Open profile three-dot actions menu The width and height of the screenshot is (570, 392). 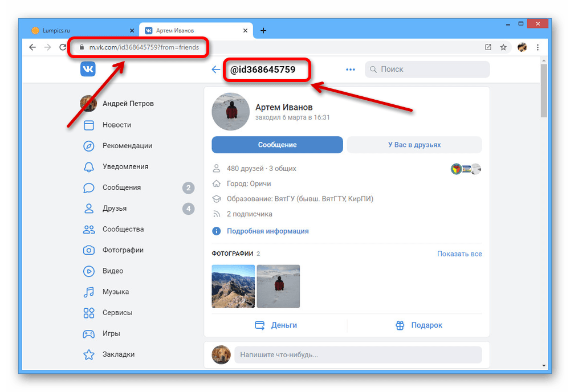(351, 70)
